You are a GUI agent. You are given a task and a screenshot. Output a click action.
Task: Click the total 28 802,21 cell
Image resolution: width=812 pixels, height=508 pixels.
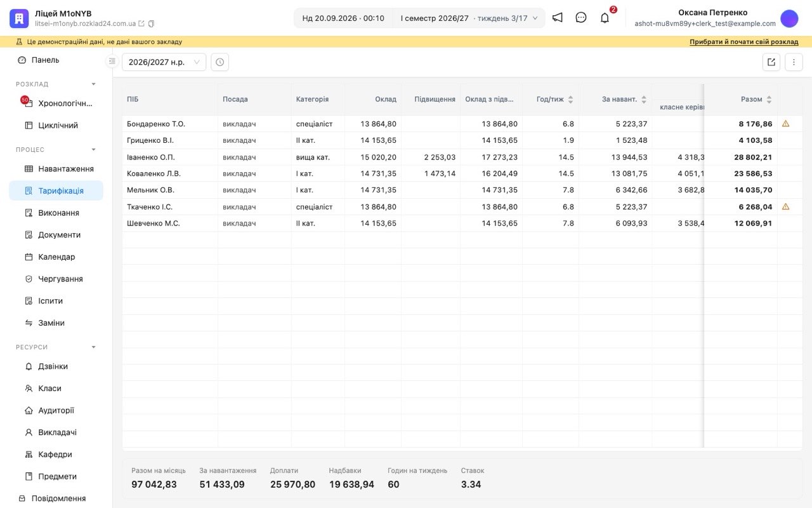(x=741, y=157)
